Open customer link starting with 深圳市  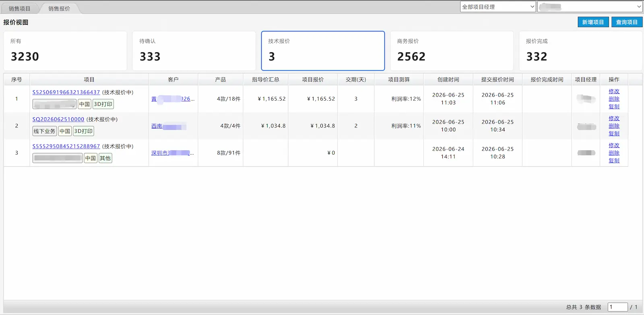(172, 153)
